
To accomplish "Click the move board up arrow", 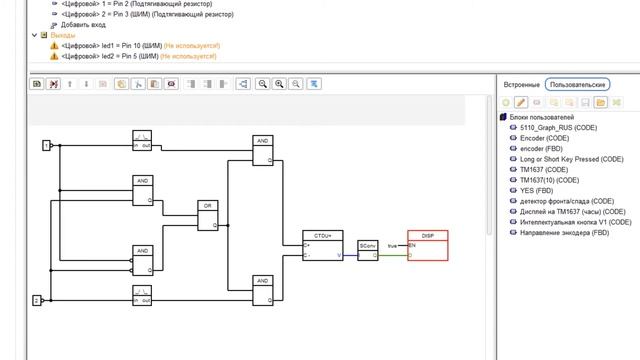I will [x=70, y=84].
